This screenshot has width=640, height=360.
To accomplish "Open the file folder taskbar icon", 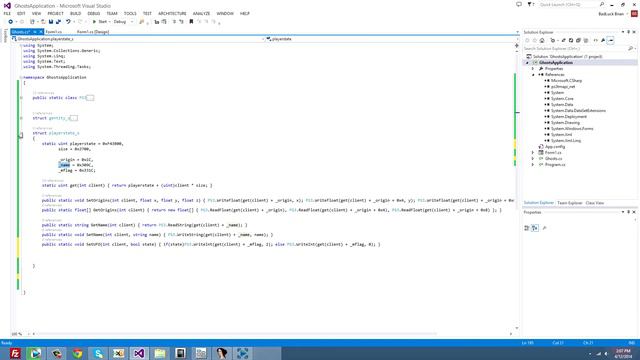I will point(160,353).
